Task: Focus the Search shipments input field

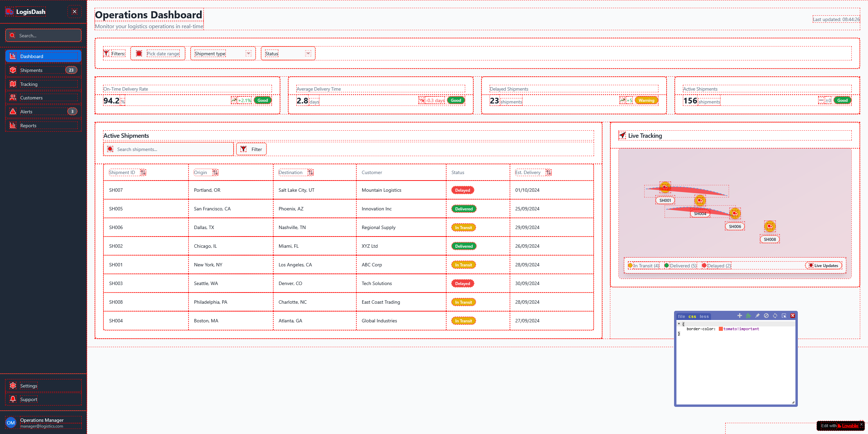Action: click(x=169, y=149)
